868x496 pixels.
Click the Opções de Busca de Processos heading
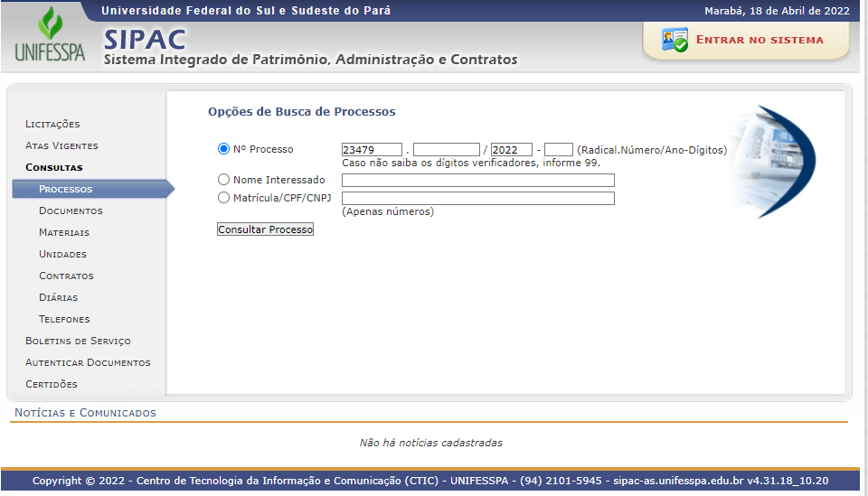coord(302,111)
